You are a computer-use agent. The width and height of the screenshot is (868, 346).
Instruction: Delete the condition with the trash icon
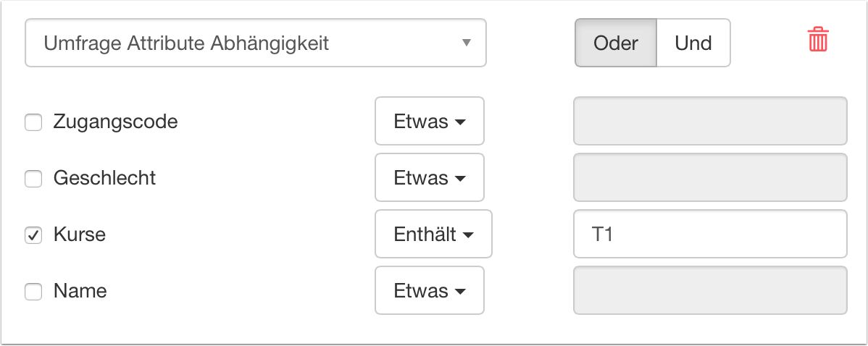pos(818,40)
